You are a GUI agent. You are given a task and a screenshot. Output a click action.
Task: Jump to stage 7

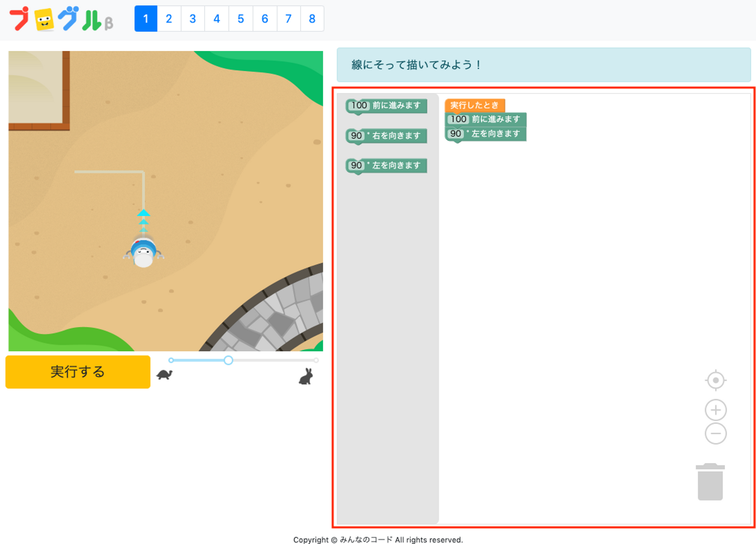(x=288, y=19)
